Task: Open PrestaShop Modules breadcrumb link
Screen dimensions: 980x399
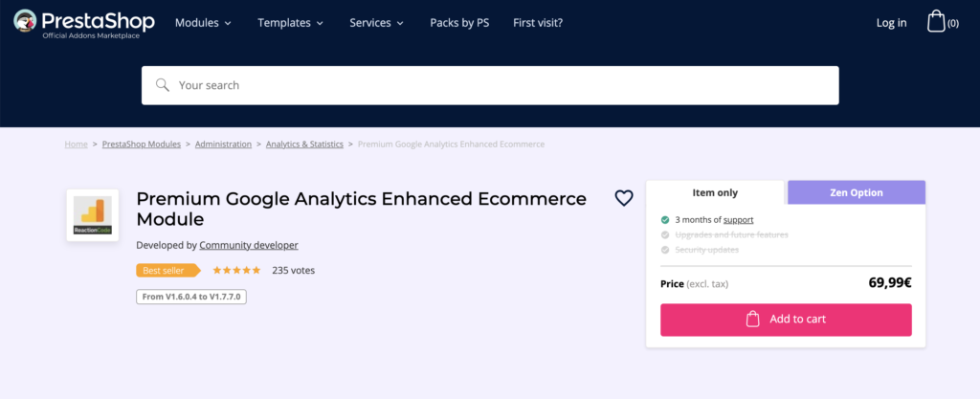Action: (x=142, y=144)
